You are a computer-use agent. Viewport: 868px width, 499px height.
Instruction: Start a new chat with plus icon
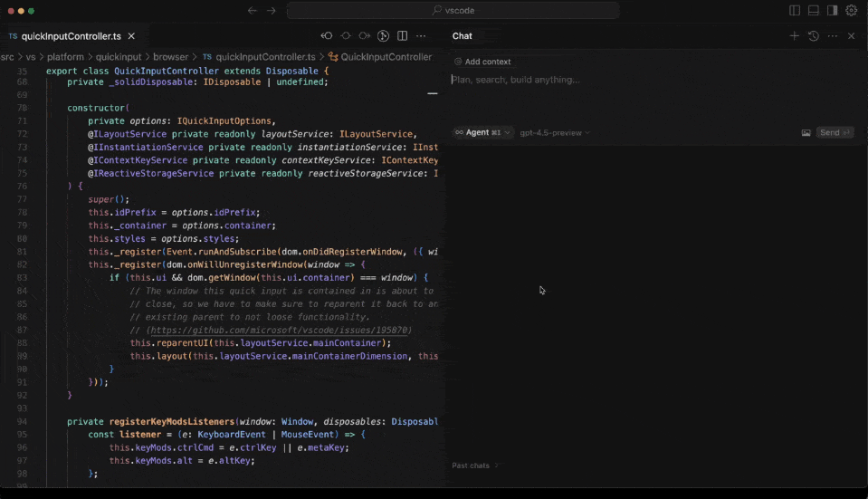[794, 36]
